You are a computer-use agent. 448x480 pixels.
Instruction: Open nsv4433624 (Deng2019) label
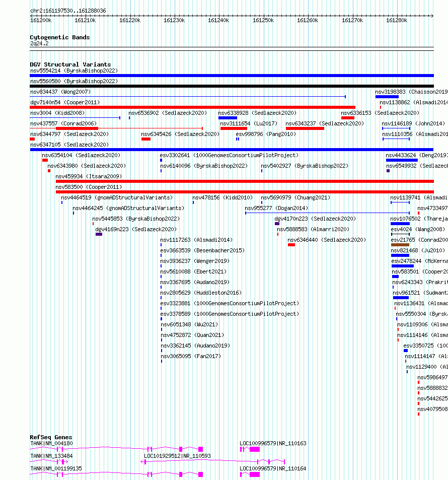417,155
